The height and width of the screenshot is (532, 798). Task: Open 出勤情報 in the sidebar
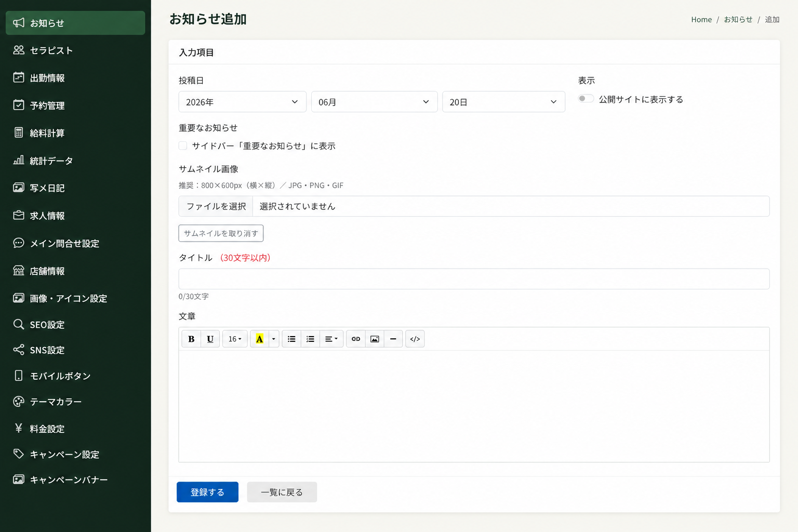(75, 78)
